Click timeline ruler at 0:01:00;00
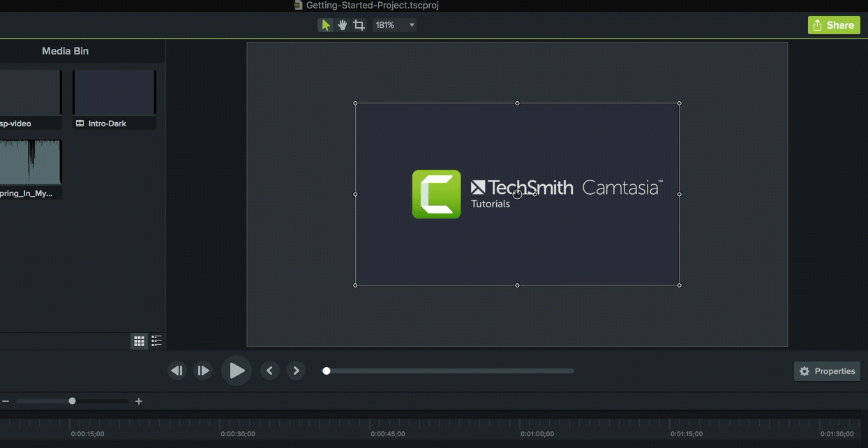868x448 pixels. pyautogui.click(x=537, y=433)
